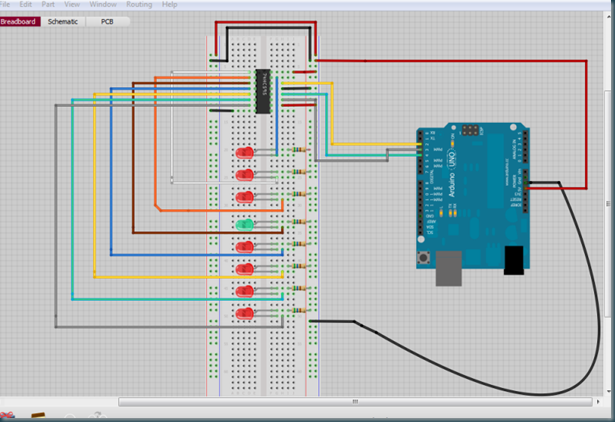The height and width of the screenshot is (422, 615).
Task: Click the horizontal scrollbar right arrow
Action: 598,402
